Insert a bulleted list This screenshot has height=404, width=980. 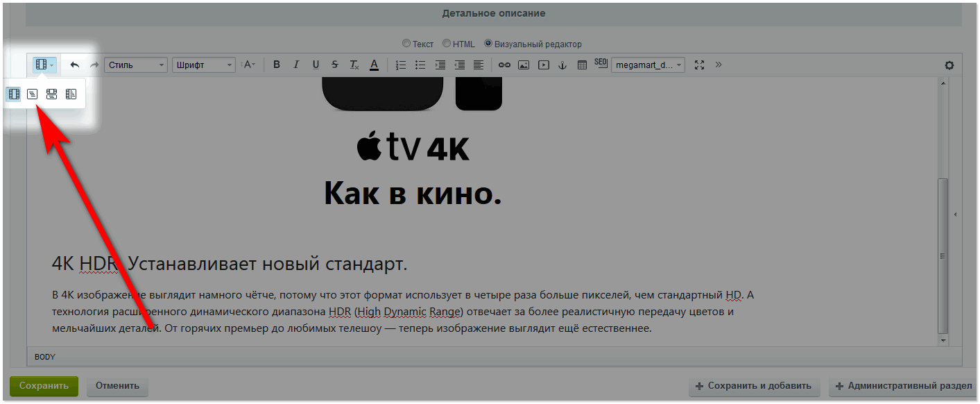tap(420, 65)
